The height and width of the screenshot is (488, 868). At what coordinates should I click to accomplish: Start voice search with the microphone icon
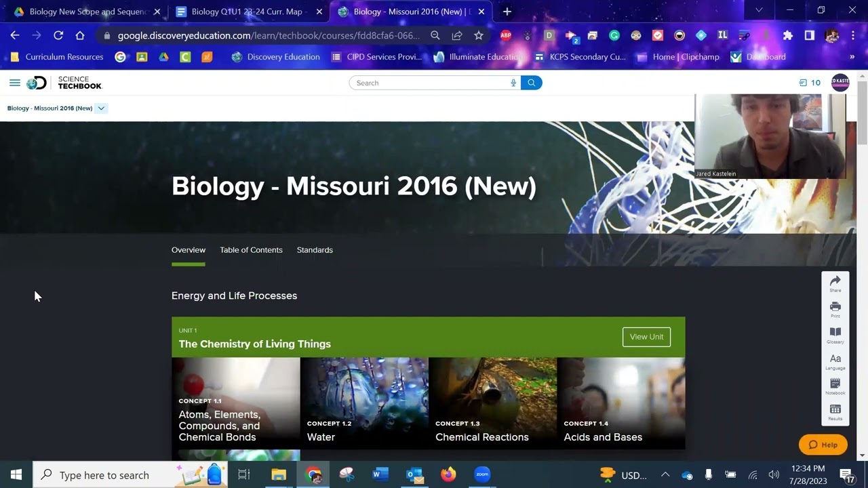[513, 83]
